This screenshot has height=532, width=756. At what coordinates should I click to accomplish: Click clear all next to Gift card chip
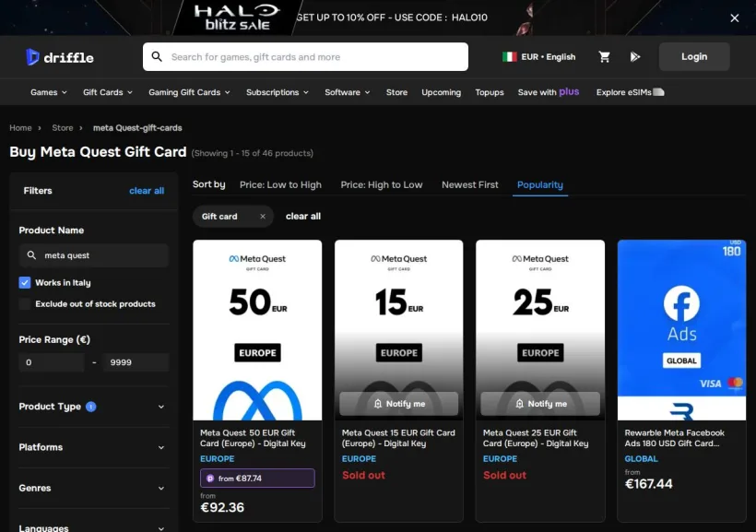pos(302,217)
